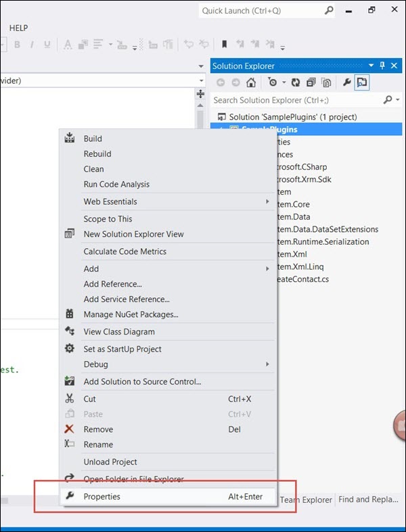This screenshot has width=406, height=532.
Task: Select Scope to This menu item
Action: (168, 219)
